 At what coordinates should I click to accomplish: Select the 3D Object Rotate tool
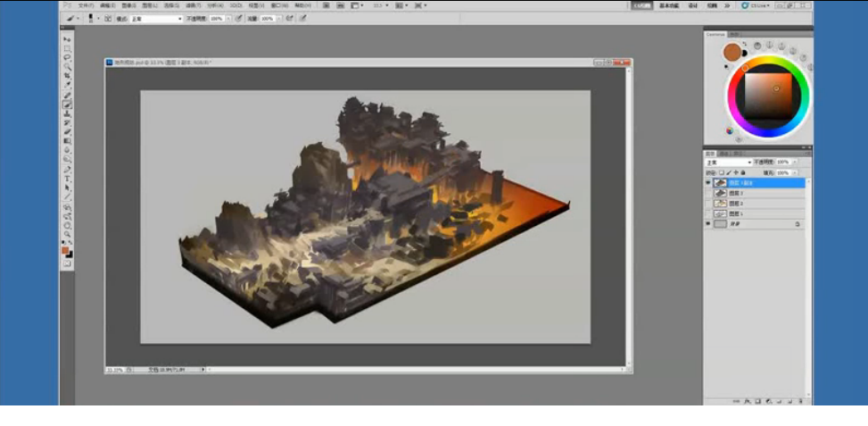pos(68,207)
